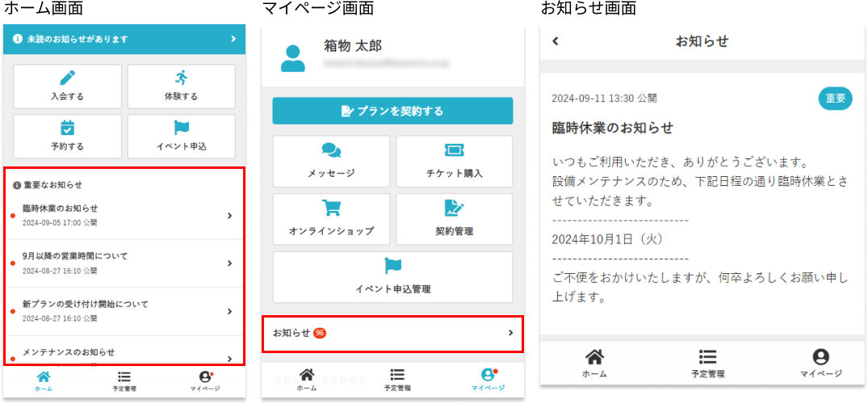Switch to マイページ tab on お知らせ screen
Image resolution: width=868 pixels, height=404 pixels.
820,364
